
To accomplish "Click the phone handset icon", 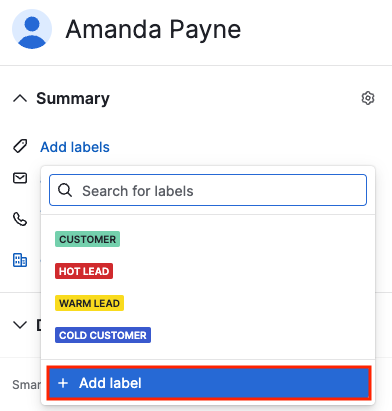I will tap(20, 219).
